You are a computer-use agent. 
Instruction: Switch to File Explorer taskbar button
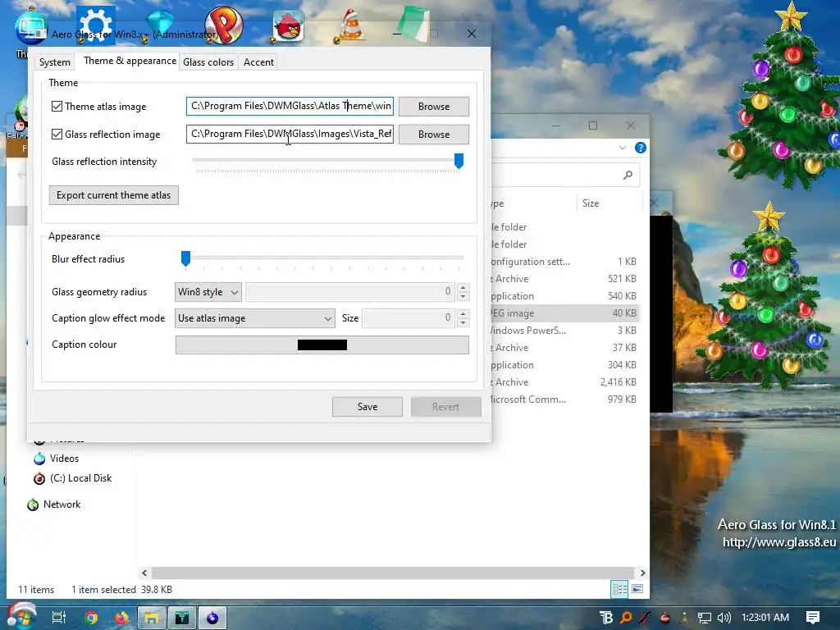tap(152, 618)
